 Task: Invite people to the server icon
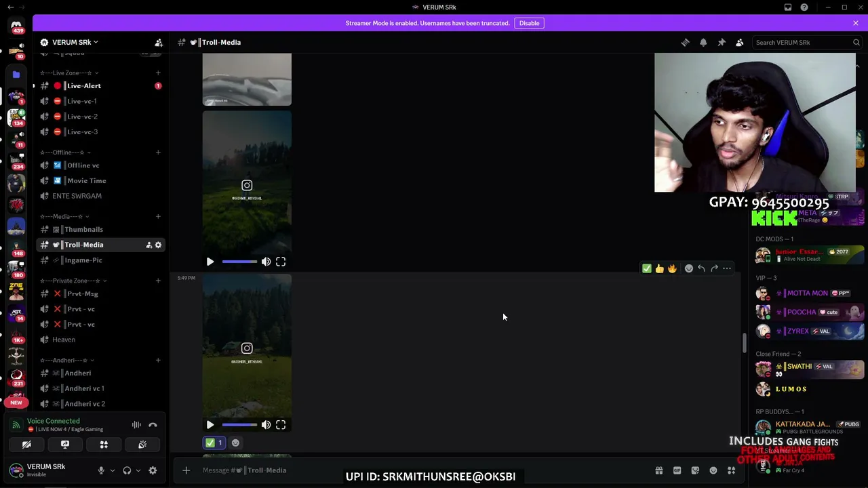(159, 42)
